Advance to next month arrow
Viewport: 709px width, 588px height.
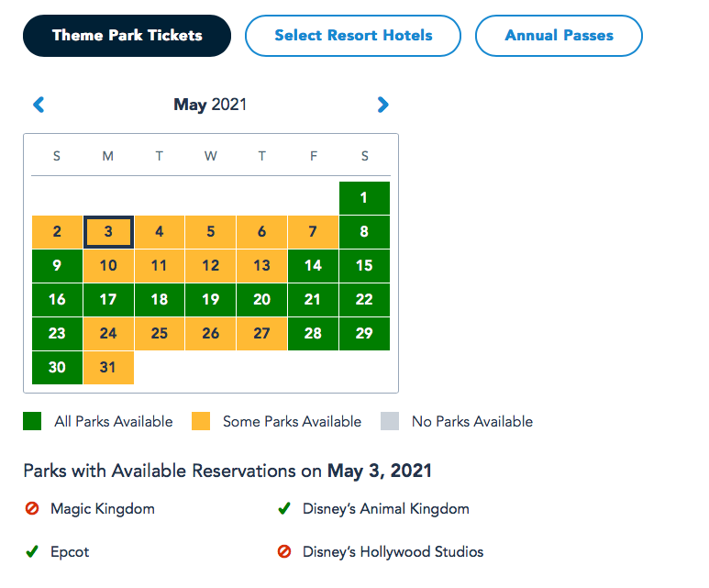click(383, 105)
